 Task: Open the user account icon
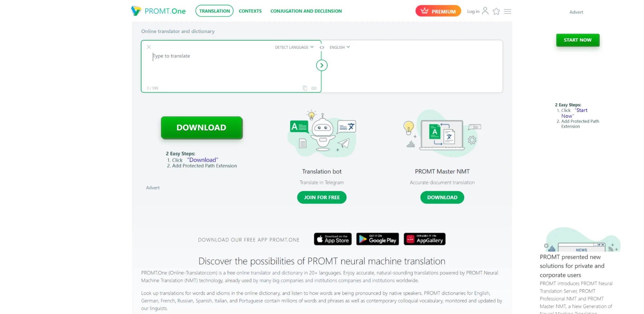pos(485,11)
